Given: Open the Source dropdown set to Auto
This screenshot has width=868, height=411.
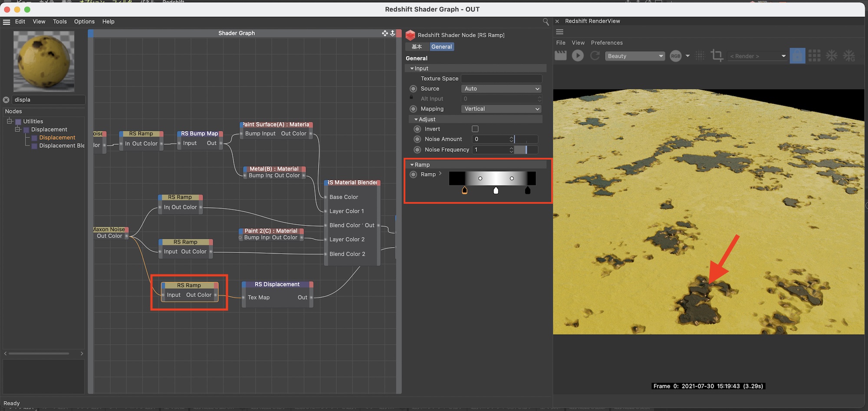Looking at the screenshot, I should (x=501, y=88).
